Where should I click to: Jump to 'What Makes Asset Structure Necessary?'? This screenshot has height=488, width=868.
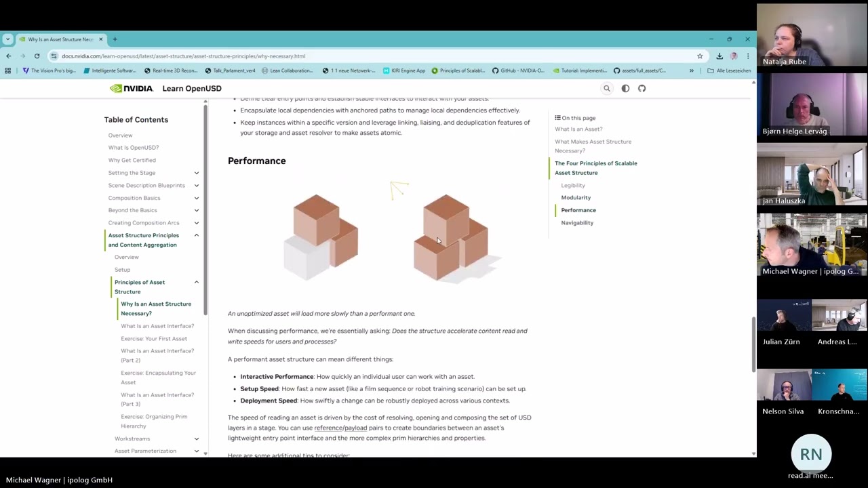(x=593, y=146)
